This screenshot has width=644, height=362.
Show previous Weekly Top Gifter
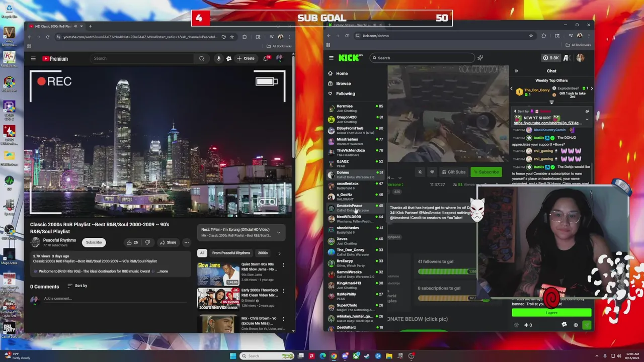(x=511, y=88)
